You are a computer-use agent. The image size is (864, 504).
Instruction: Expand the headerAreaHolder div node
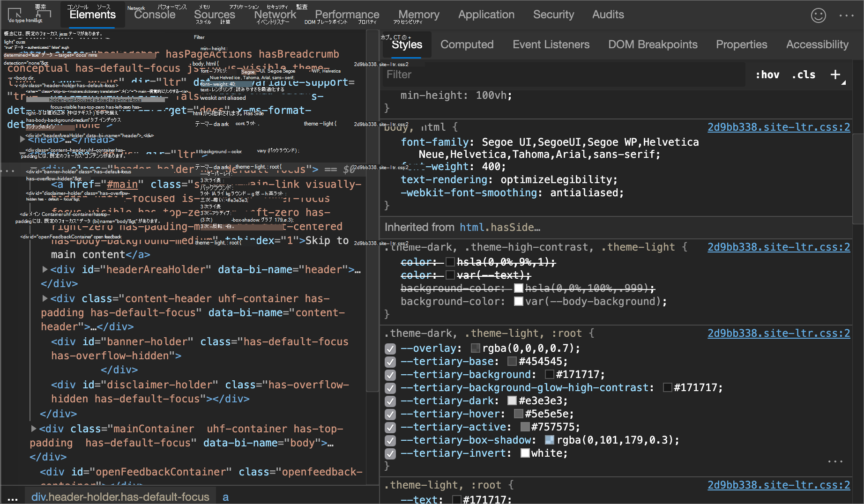click(45, 269)
